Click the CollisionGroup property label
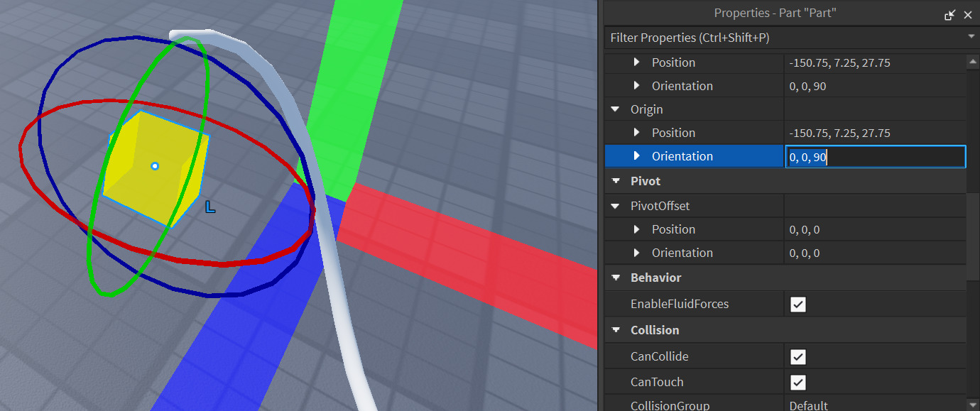Screen dimensions: 980x411 [x=670, y=406]
